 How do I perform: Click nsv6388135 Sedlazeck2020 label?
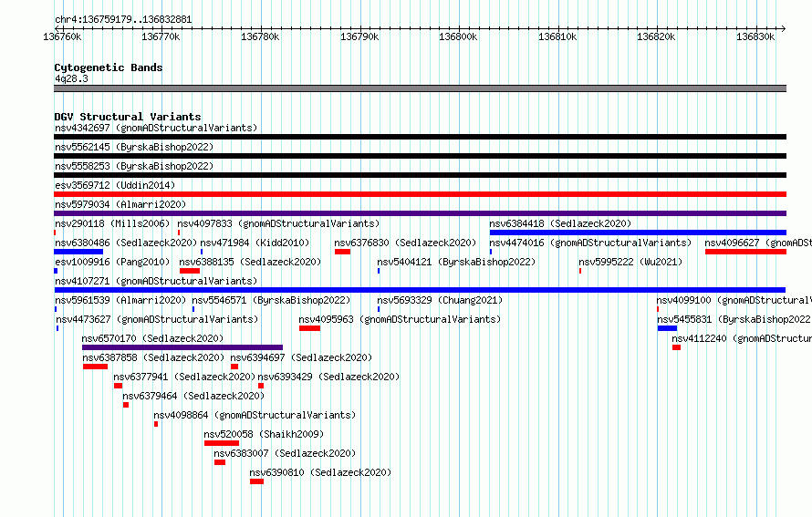click(250, 262)
